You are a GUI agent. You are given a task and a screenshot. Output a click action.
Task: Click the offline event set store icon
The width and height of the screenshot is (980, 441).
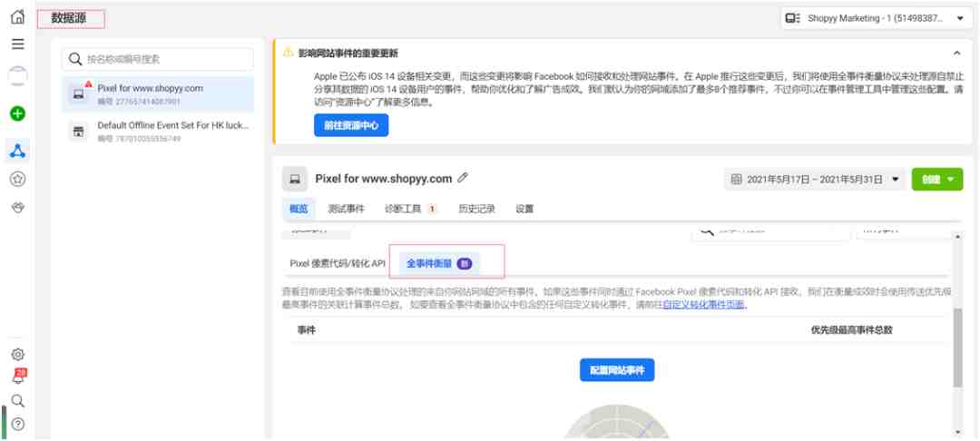tap(79, 132)
